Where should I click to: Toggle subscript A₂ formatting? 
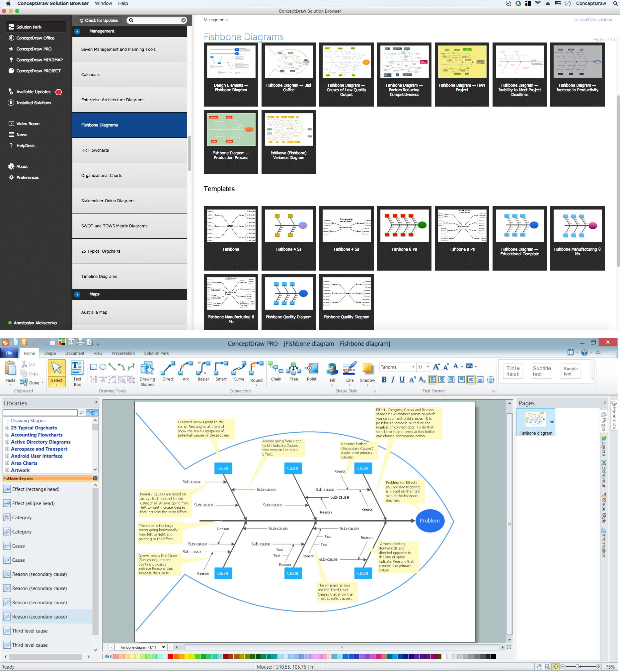(422, 379)
